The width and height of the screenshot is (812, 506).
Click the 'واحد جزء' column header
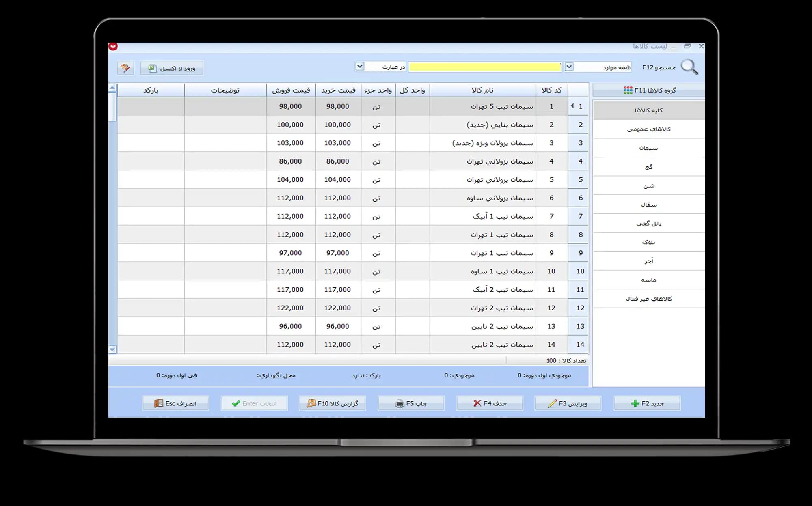(378, 90)
